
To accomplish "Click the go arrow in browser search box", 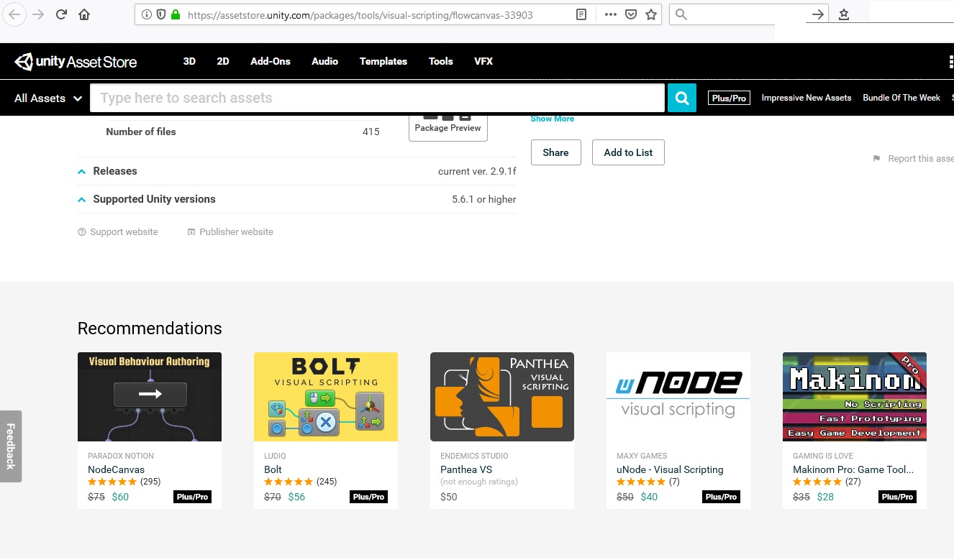I will point(817,14).
